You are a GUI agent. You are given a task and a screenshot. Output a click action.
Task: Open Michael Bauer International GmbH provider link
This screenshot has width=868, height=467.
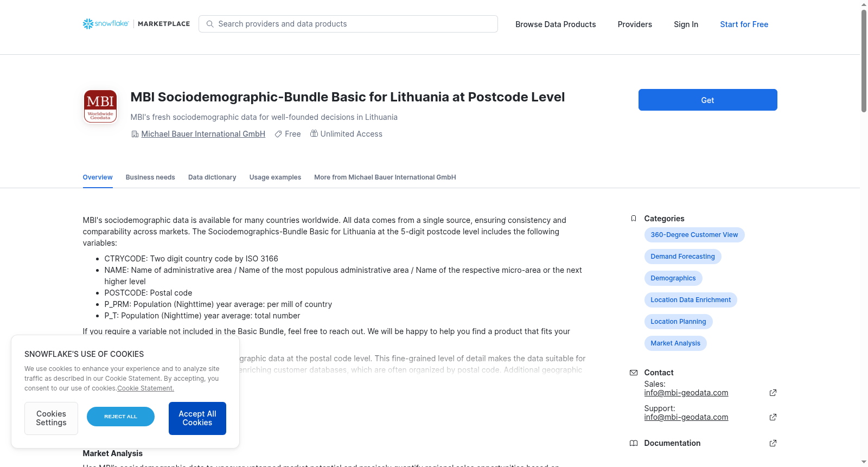[203, 134]
